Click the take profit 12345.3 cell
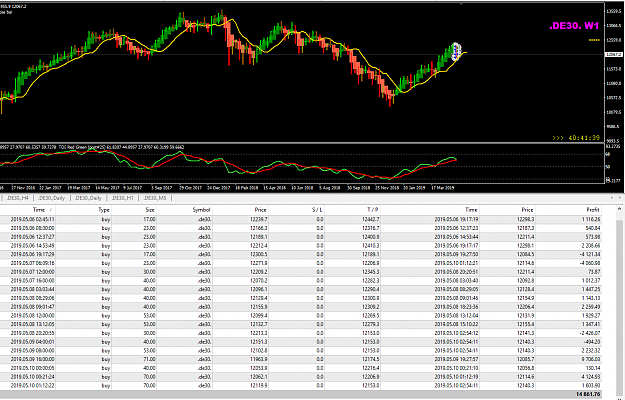The width and height of the screenshot is (625, 400). pyautogui.click(x=371, y=272)
